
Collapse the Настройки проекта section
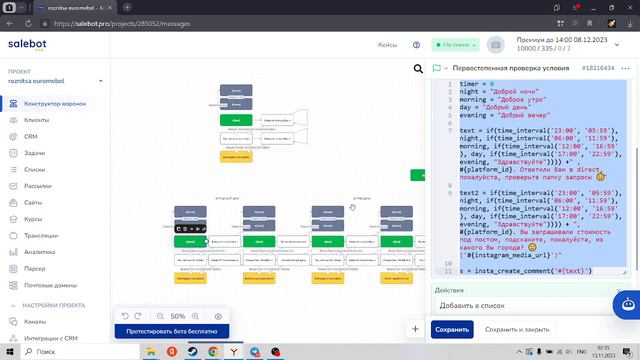13,305
